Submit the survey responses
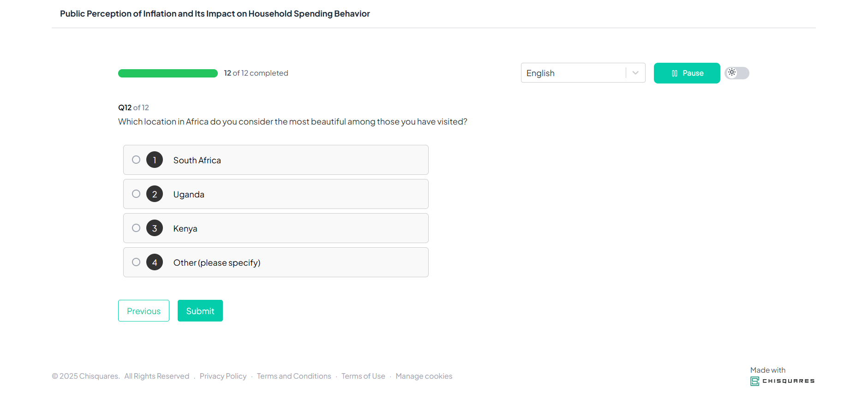The width and height of the screenshot is (868, 393). click(x=200, y=311)
